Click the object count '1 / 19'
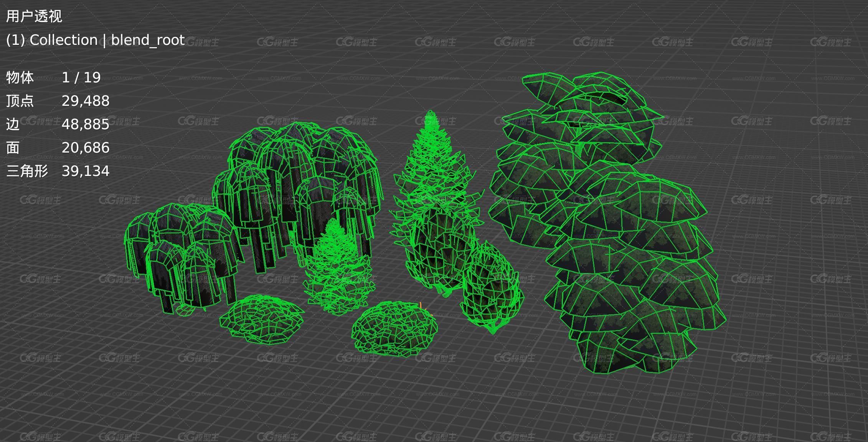The image size is (868, 442). (81, 77)
